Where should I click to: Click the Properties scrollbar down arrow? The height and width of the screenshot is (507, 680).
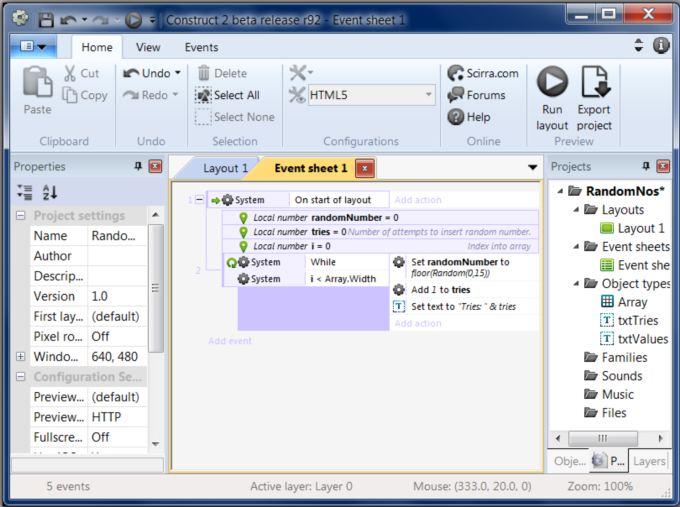coord(156,444)
